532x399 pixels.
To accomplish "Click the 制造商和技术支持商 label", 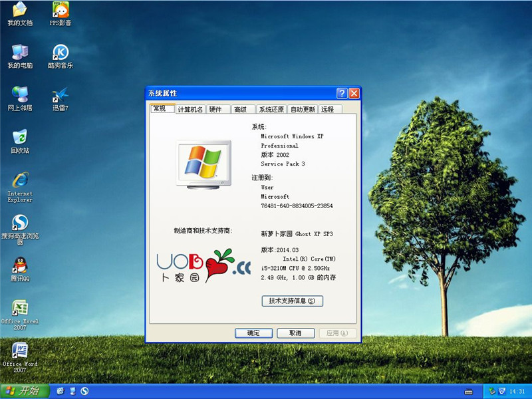I will click(x=203, y=231).
